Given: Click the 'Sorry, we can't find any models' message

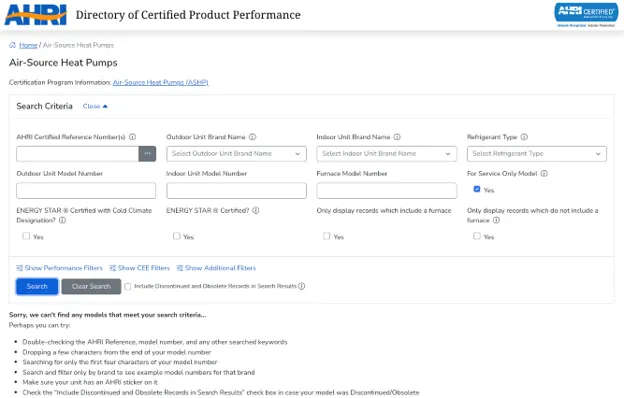Looking at the screenshot, I should [107, 315].
